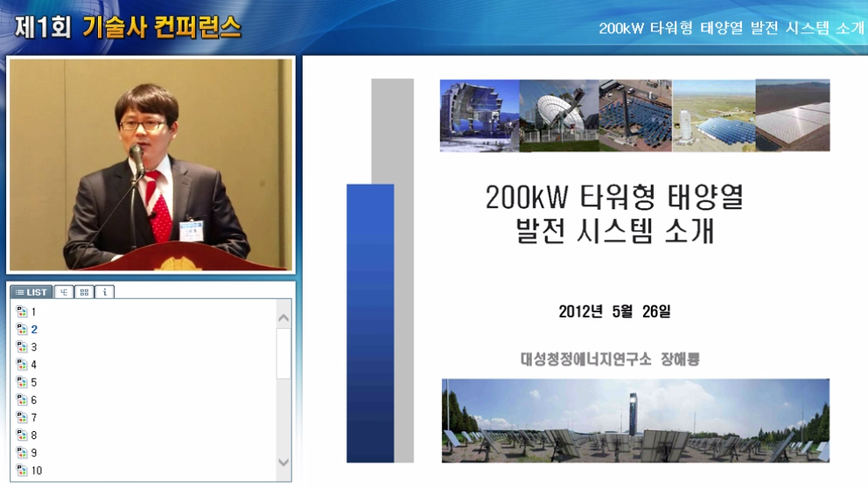Open the info tab
This screenshot has height=488, width=868.
click(x=104, y=292)
